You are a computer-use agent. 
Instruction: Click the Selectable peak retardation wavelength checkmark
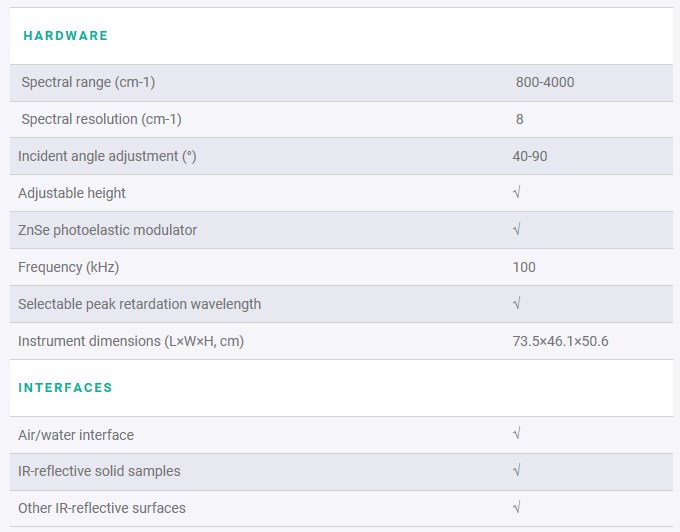517,304
